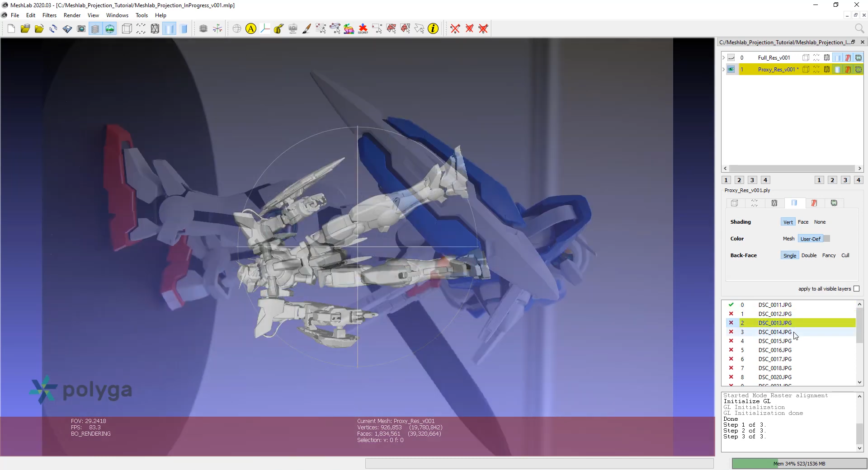Select the Z-painting brush tool
Image resolution: width=868 pixels, height=470 pixels.
307,29
